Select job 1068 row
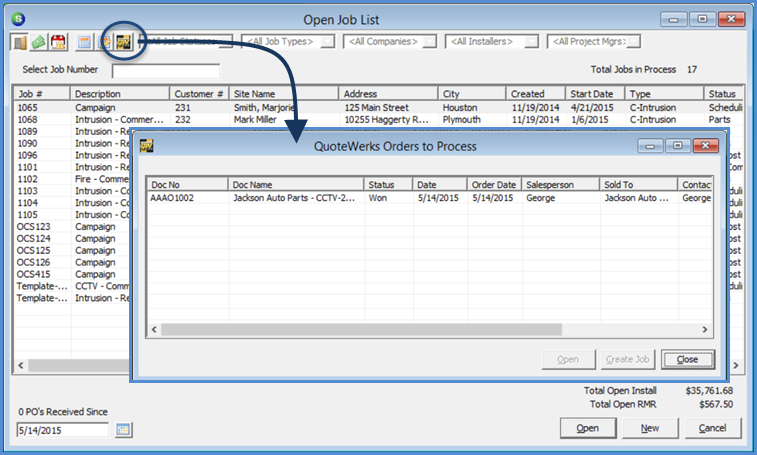The width and height of the screenshot is (757, 455). pyautogui.click(x=378, y=119)
